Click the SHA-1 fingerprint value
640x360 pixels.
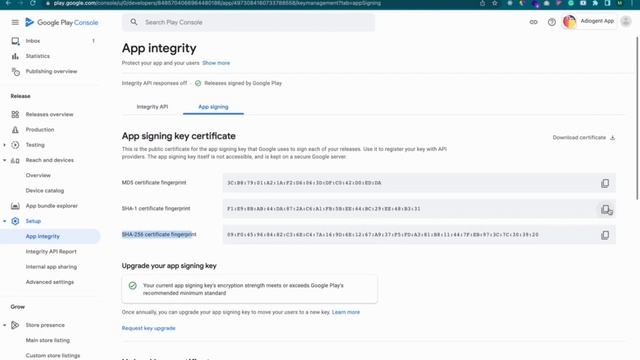tap(323, 209)
